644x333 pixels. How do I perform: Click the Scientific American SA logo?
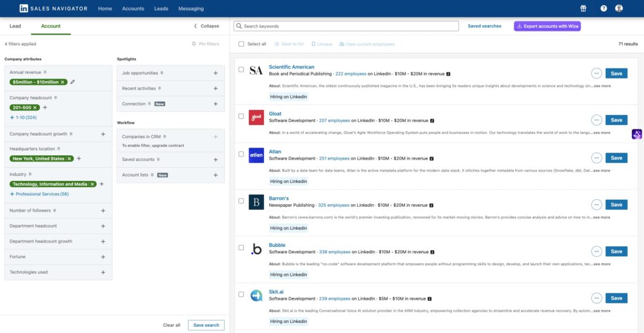pos(257,71)
